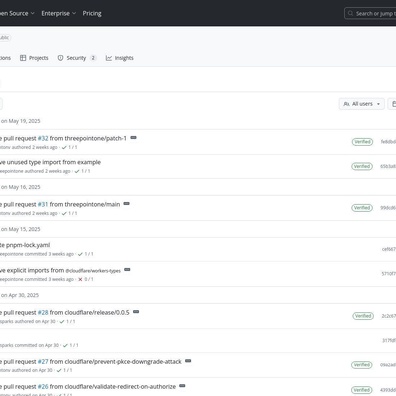Open the explicit imports commit
Image resolution: width=396 pixels, height=396 pixels.
[x=60, y=270]
